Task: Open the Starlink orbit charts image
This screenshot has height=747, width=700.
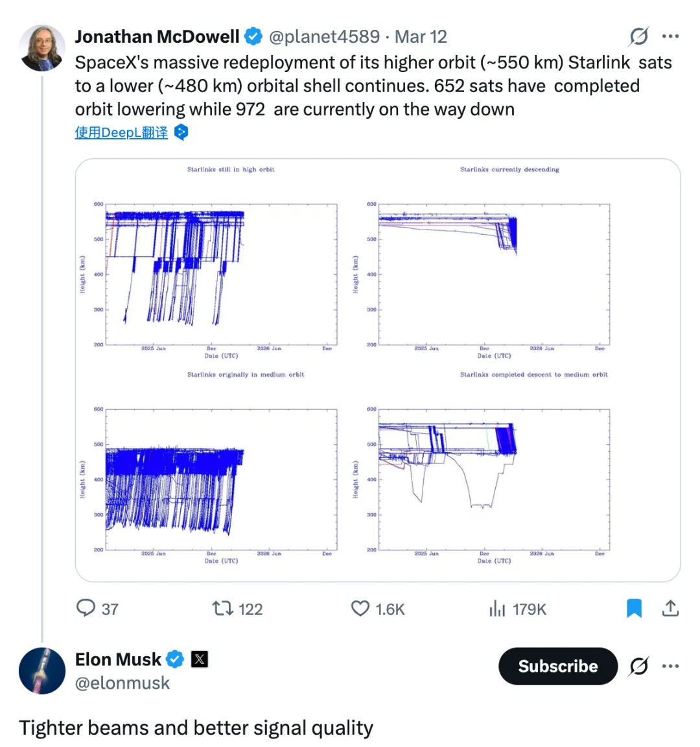Action: 378,370
